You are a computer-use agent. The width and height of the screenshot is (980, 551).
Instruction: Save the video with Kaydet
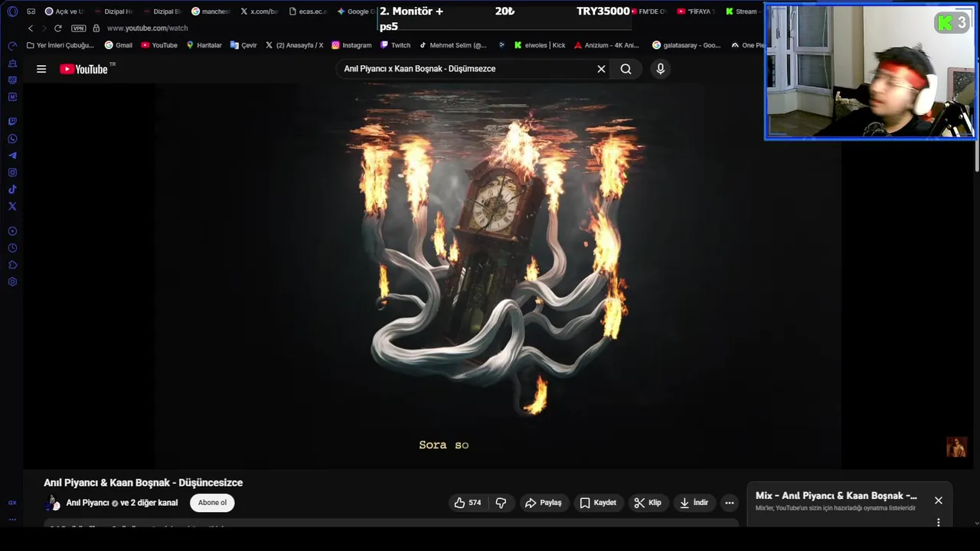(x=597, y=503)
